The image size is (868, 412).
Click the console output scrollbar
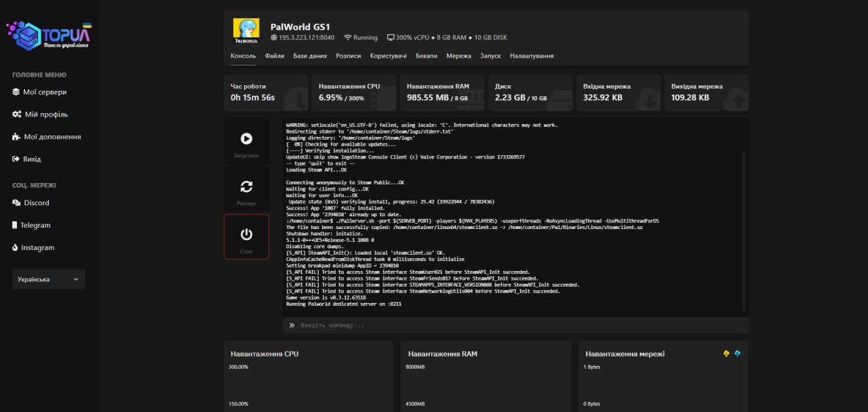coord(744,230)
